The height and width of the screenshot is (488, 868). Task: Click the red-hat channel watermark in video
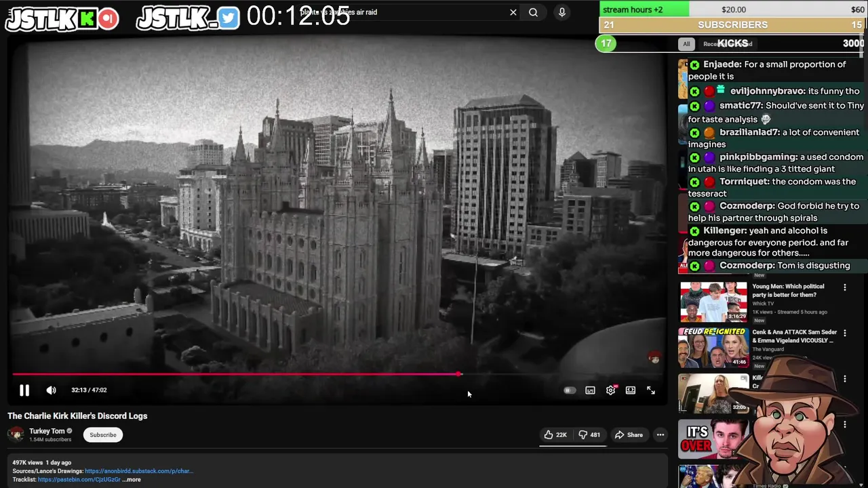pos(654,358)
